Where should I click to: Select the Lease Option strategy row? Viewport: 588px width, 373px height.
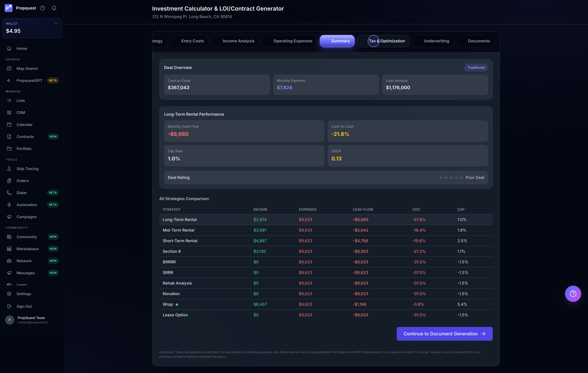tap(326, 315)
